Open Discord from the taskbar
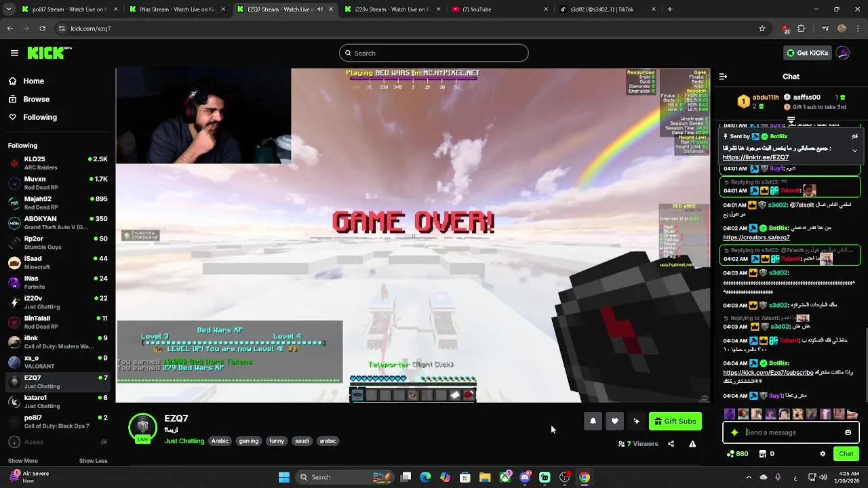This screenshot has width=868, height=488. coord(525,477)
